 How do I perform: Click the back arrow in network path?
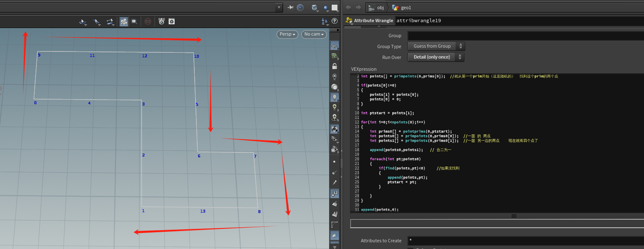point(348,8)
